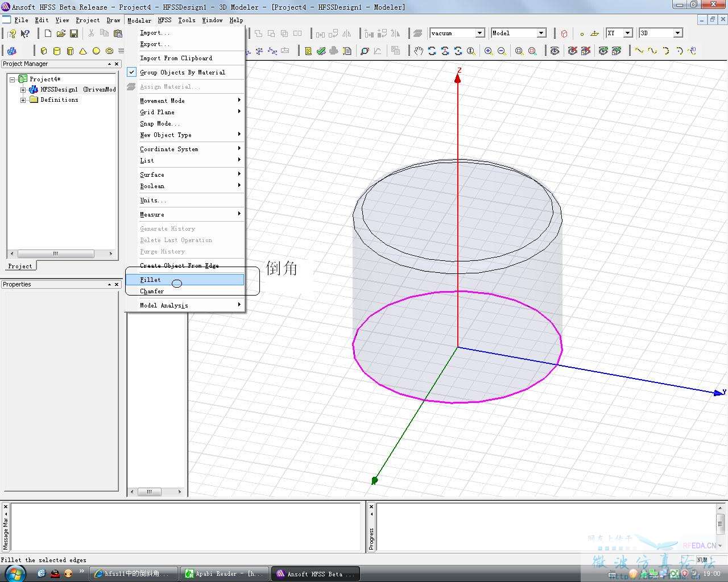Close the Properties panel
The height and width of the screenshot is (582, 728).
(x=117, y=285)
